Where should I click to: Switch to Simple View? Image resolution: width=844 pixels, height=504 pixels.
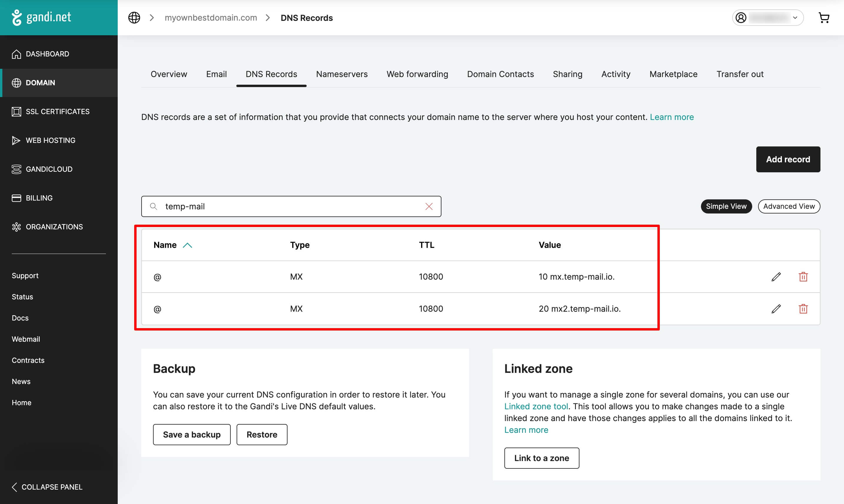726,206
